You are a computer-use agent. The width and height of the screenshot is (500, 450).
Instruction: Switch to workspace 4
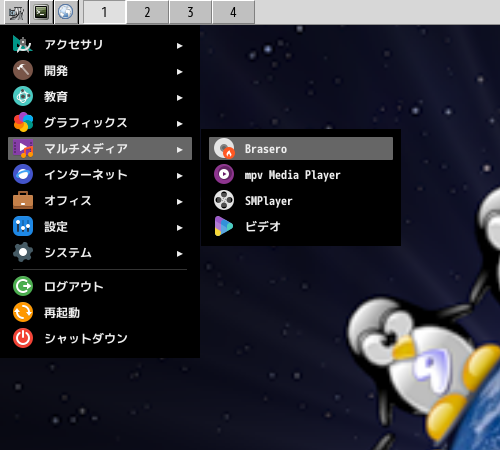click(233, 12)
